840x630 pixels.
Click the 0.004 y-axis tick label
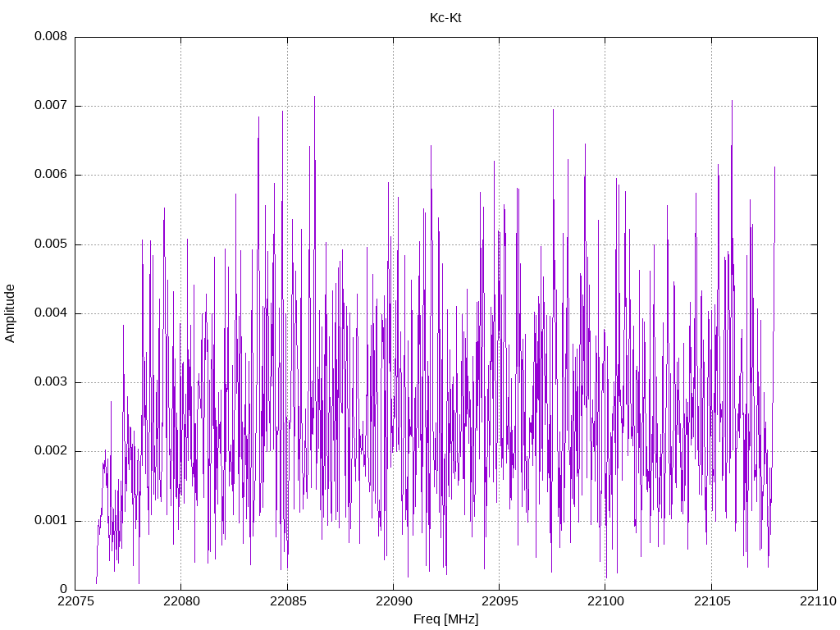click(51, 313)
